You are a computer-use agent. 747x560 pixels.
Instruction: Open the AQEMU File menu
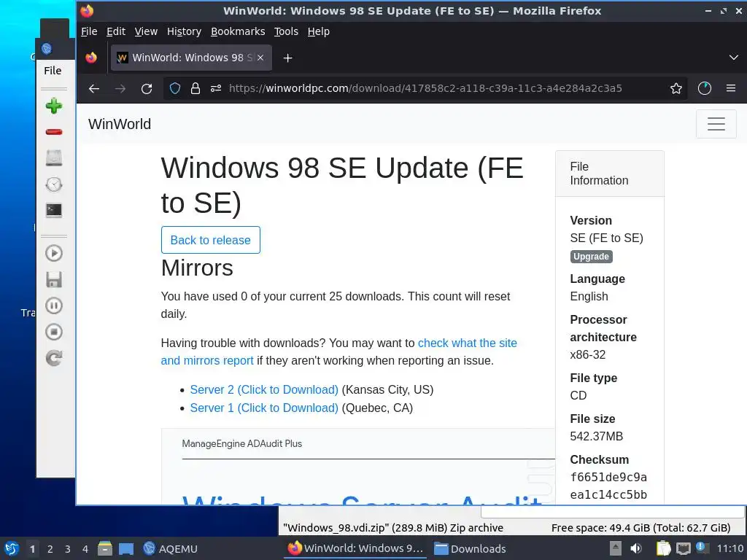pyautogui.click(x=53, y=71)
